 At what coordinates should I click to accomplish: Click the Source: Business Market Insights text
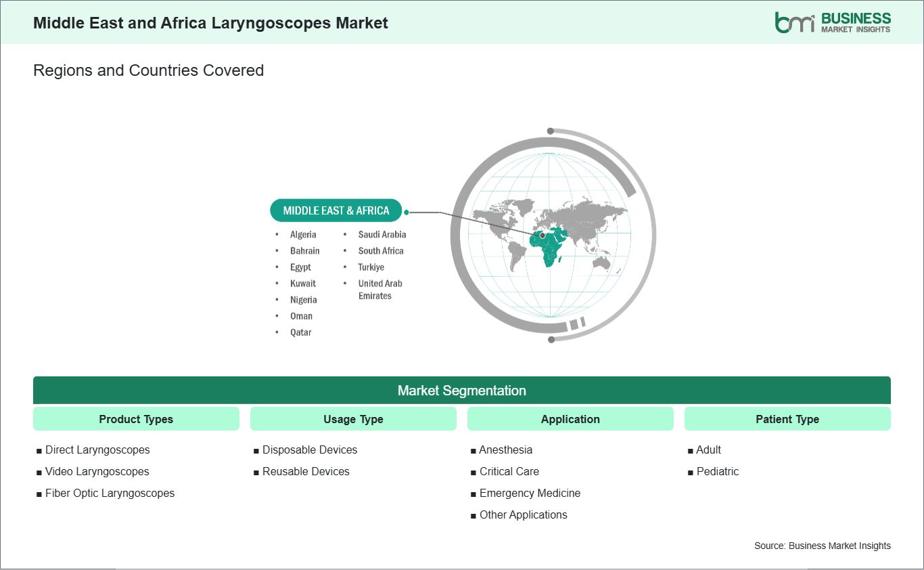click(x=823, y=546)
